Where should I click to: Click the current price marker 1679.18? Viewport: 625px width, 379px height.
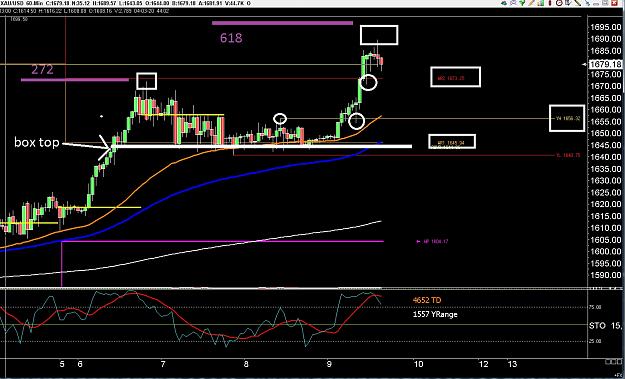[x=605, y=64]
